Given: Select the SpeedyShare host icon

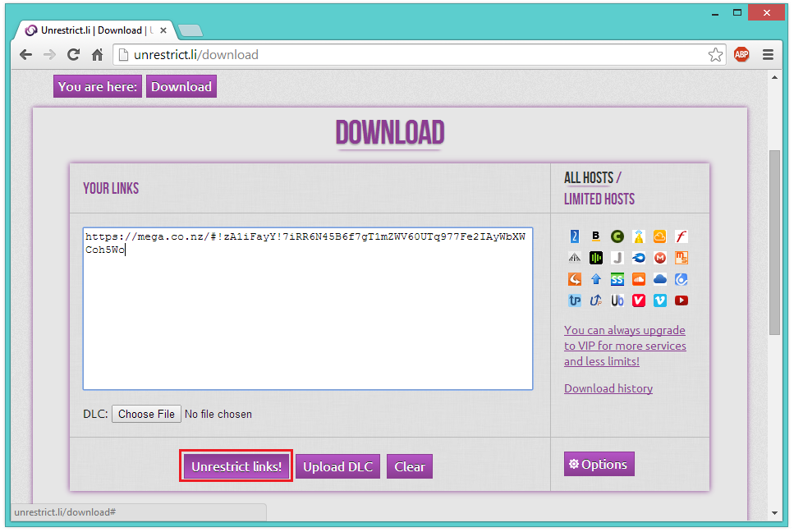Looking at the screenshot, I should point(617,279).
